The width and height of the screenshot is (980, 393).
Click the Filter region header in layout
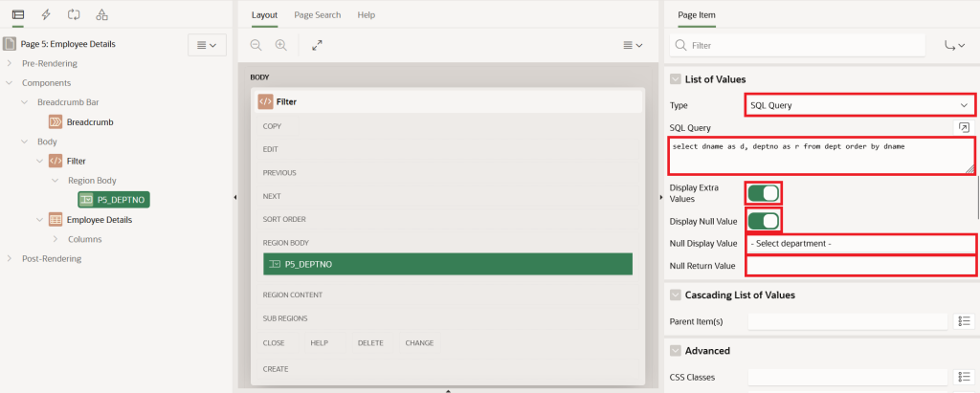tap(448, 101)
